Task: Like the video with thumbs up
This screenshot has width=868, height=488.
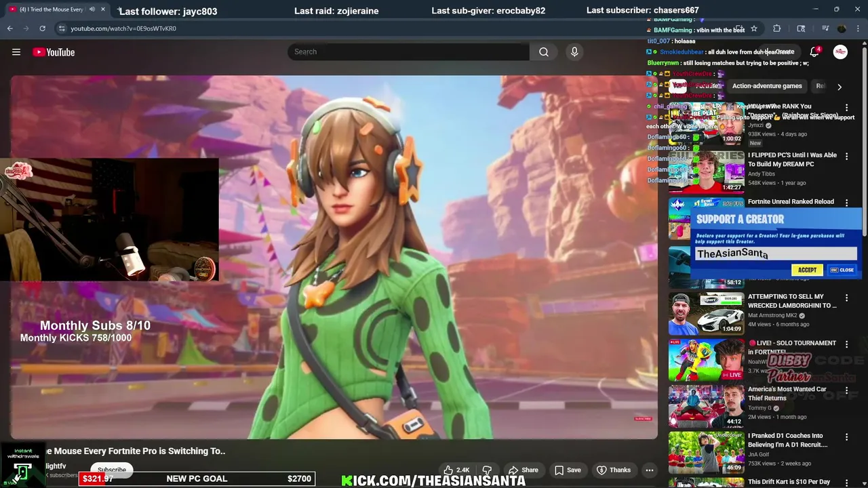Action: 456,470
